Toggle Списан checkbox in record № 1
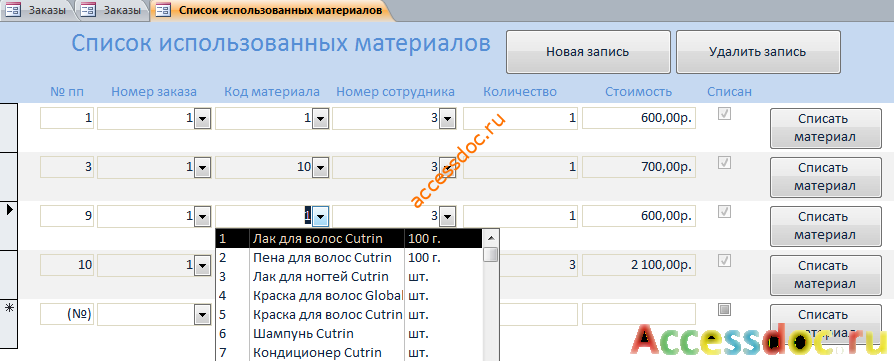 (x=725, y=114)
